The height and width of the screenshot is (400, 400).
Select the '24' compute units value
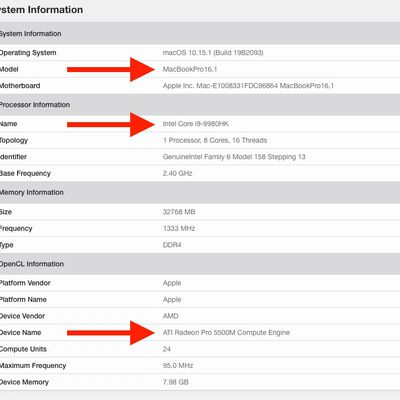click(x=167, y=349)
